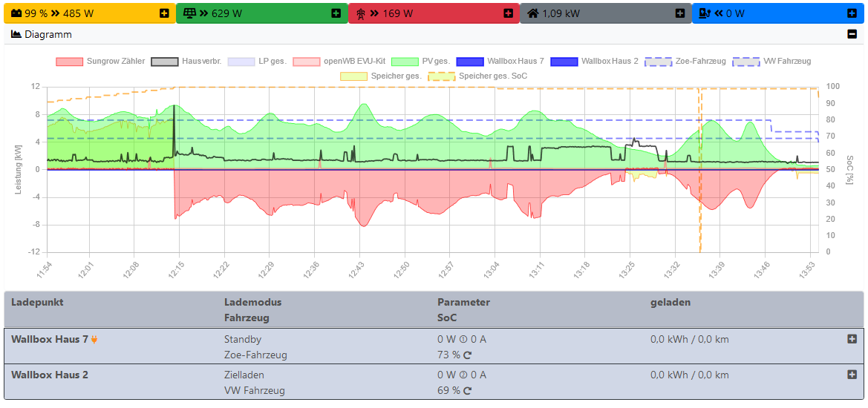Click the plug icon beside Wallbox Haus 7
The image size is (868, 408).
(x=94, y=340)
